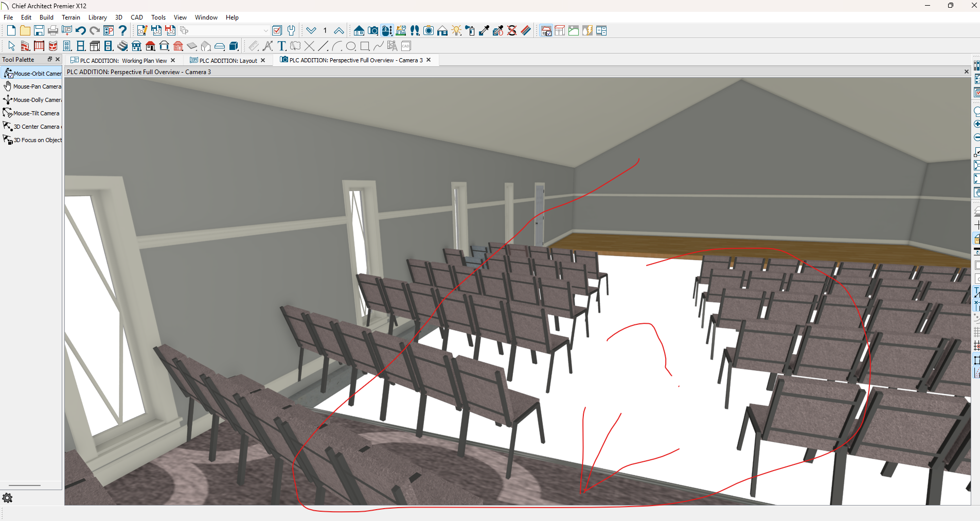
Task: Switch to the Working Plan View tab
Action: [x=122, y=61]
